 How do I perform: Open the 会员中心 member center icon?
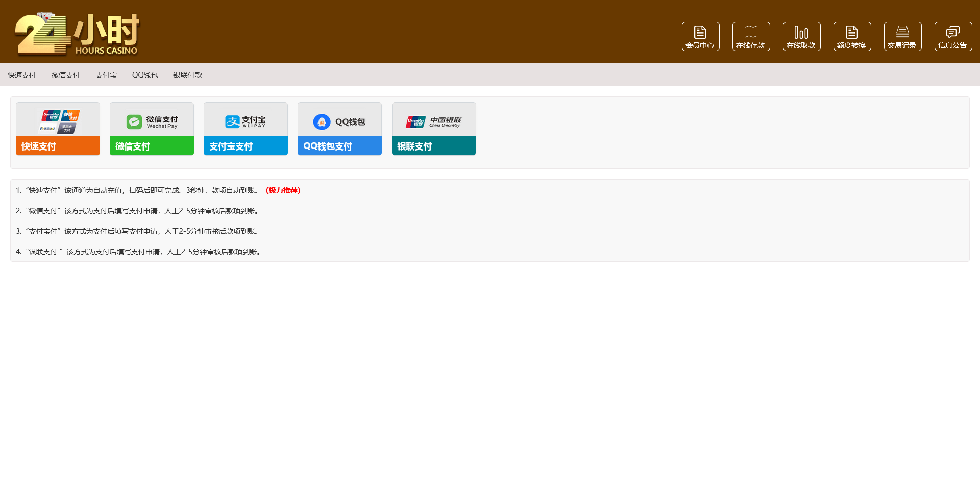click(700, 36)
